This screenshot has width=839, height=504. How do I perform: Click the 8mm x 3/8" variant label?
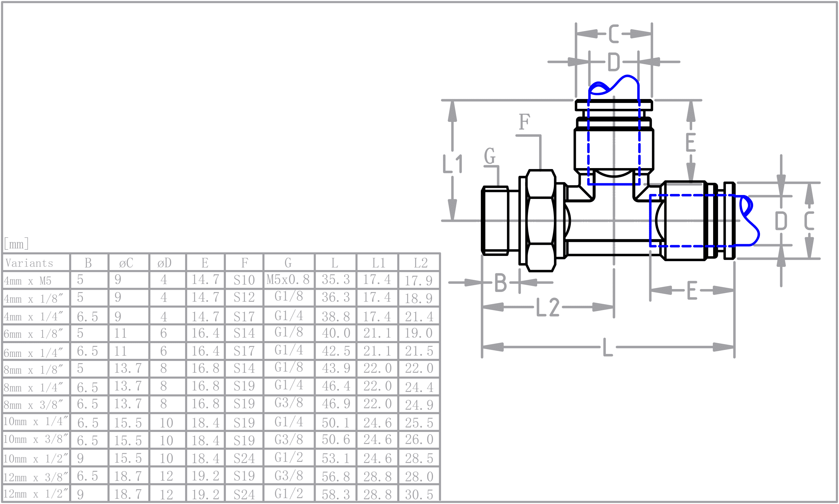pyautogui.click(x=33, y=405)
